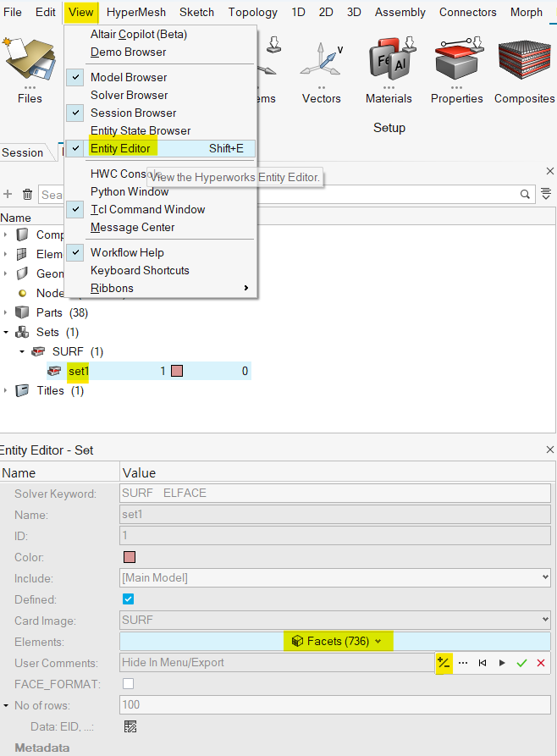Click the play/proceed arrow icon
The width and height of the screenshot is (557, 756).
click(x=502, y=663)
